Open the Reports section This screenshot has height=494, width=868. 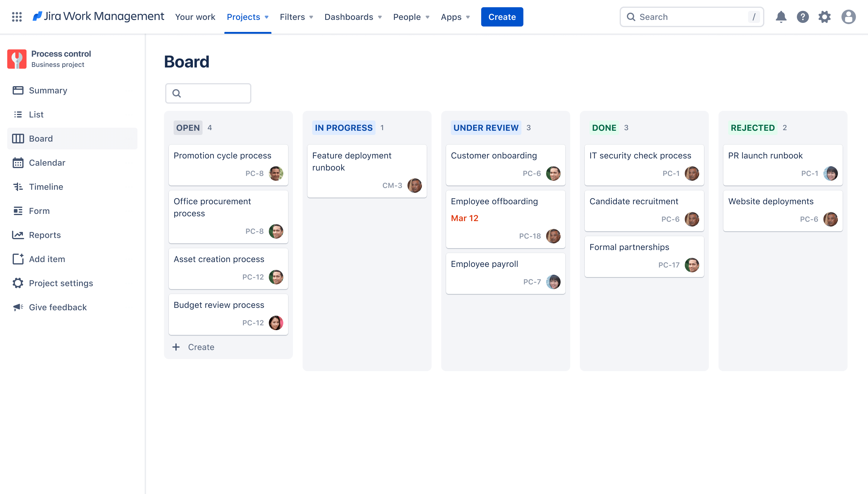click(44, 235)
